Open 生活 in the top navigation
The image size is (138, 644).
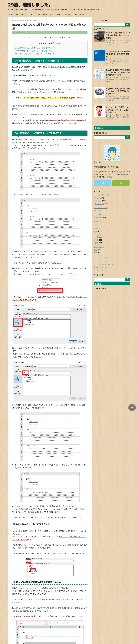(x=27, y=14)
